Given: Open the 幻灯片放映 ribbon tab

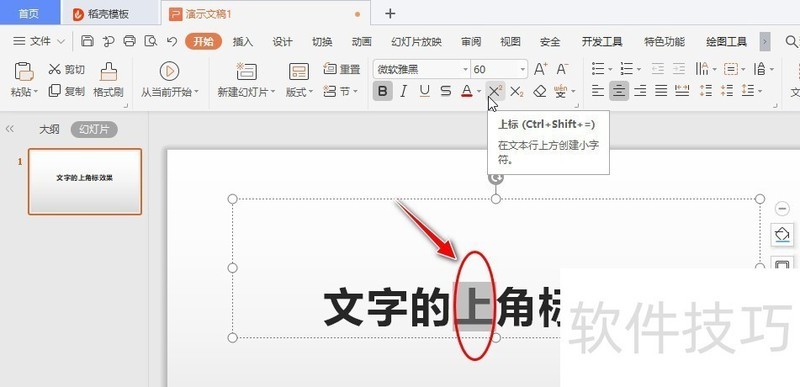Looking at the screenshot, I should pyautogui.click(x=416, y=42).
